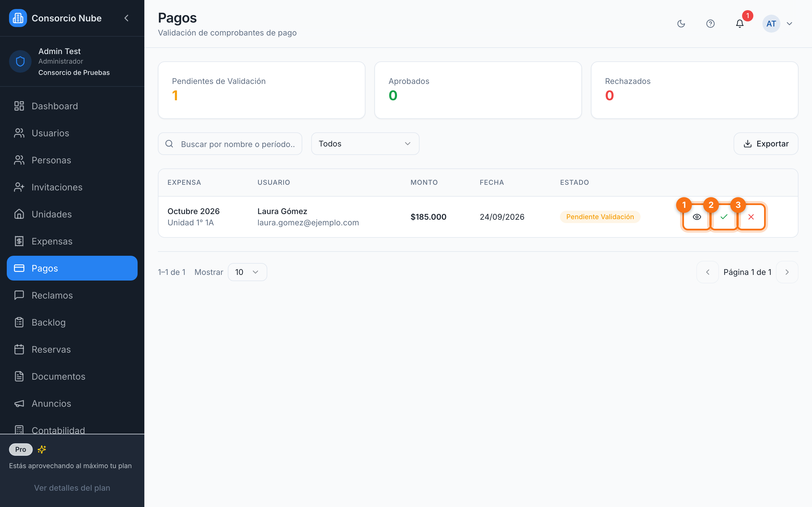Screen dimensions: 812x507
Task: Go to previous page arrow
Action: pyautogui.click(x=707, y=272)
